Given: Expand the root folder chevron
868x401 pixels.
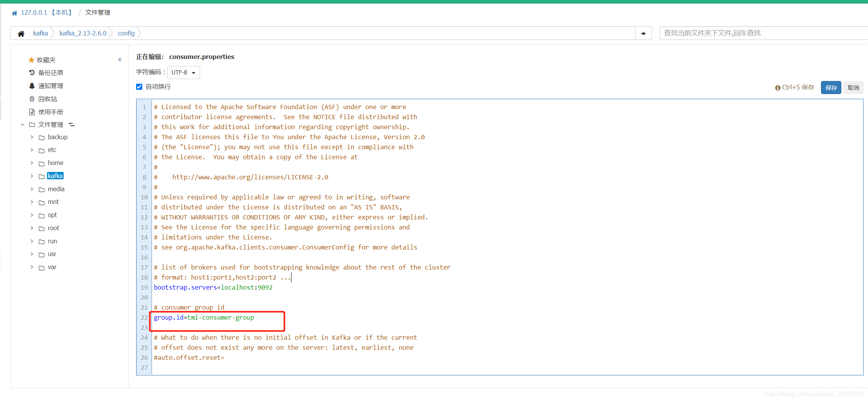Looking at the screenshot, I should [x=32, y=228].
